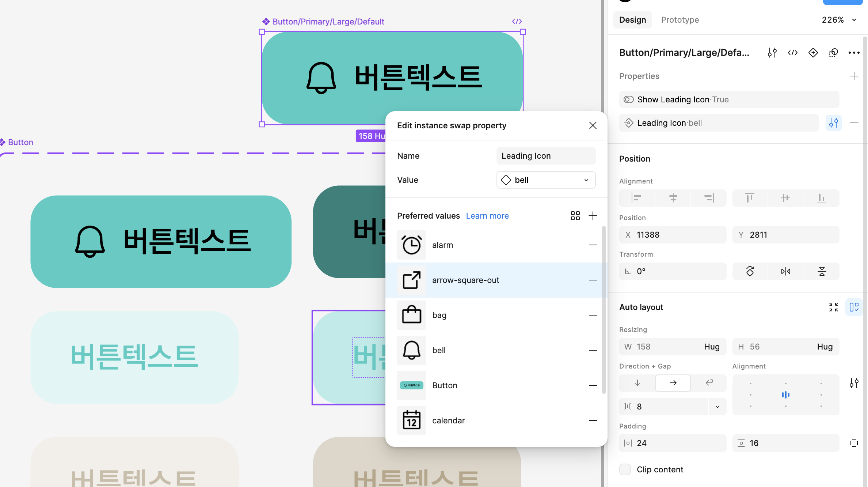Open component properties sliders icon in header

coord(772,53)
